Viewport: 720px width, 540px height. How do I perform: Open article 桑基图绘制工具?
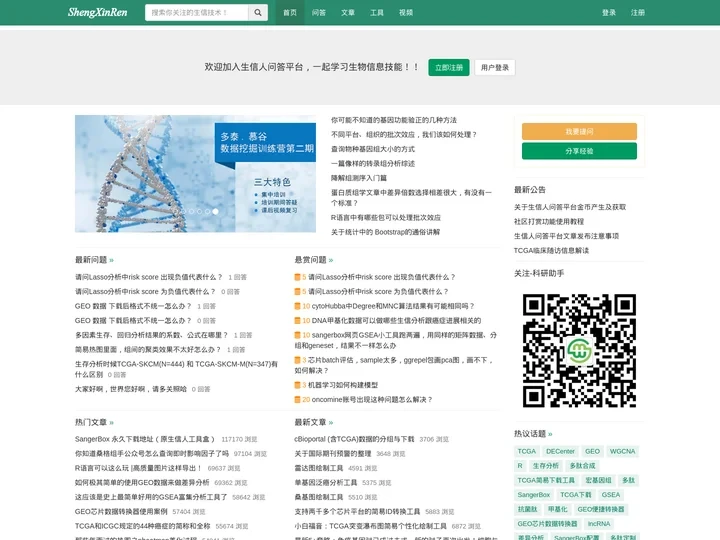[x=319, y=497]
